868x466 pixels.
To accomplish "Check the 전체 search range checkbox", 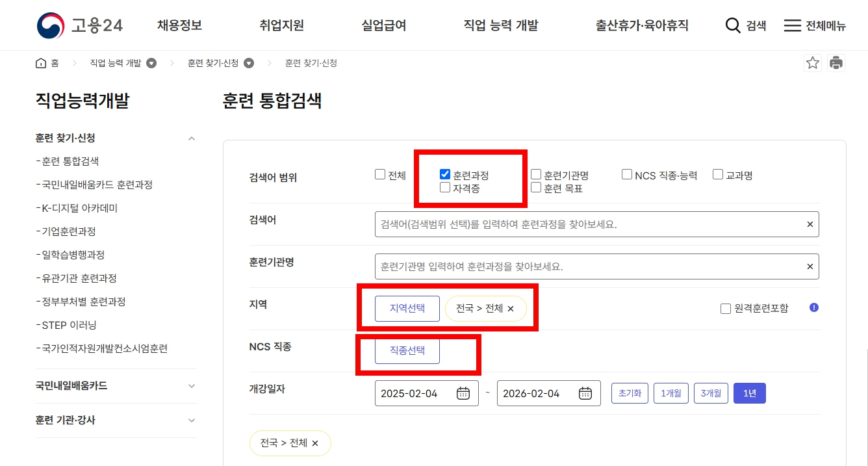I will [x=379, y=174].
